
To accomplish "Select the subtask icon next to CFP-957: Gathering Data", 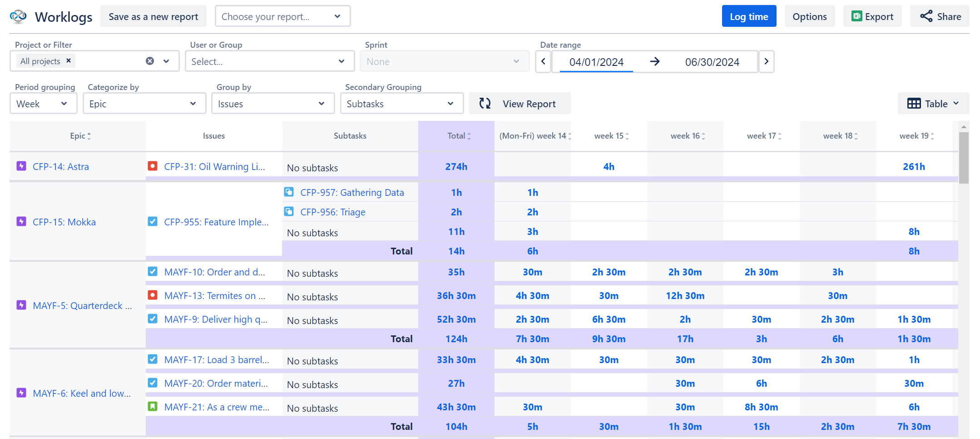I will [x=289, y=192].
